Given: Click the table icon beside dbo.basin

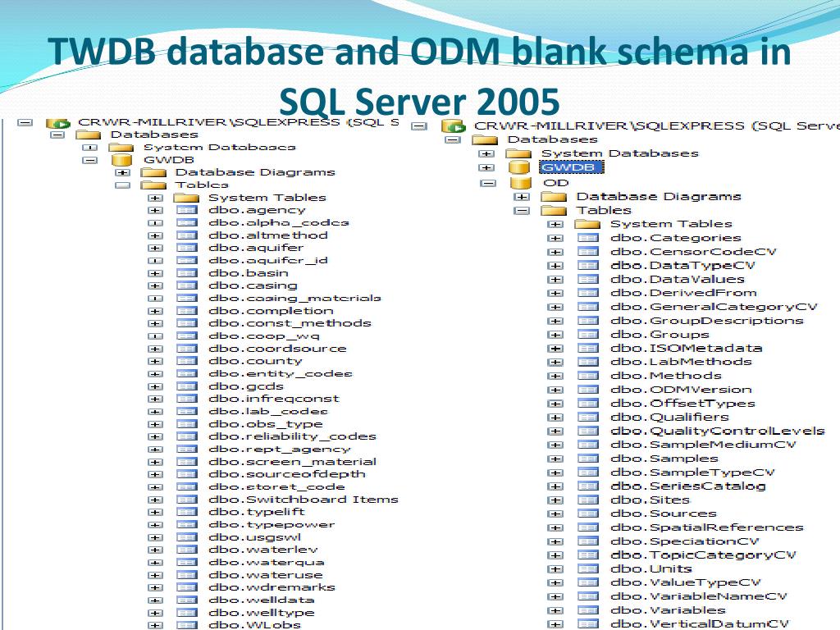Looking at the screenshot, I should click(x=187, y=272).
